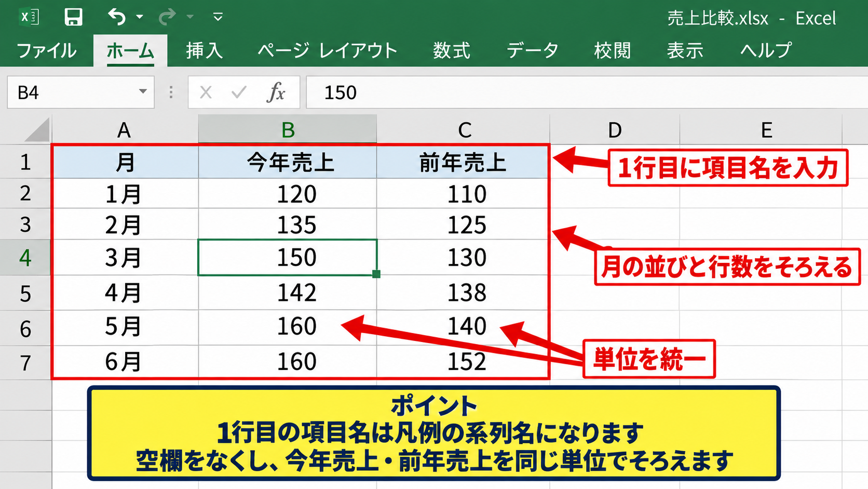
Task: Click the Select All corner triangle
Action: pos(36,129)
